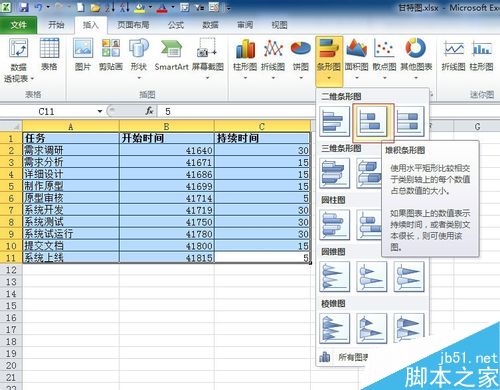Viewport: 500px width, 390px height.
Task: Switch to the Review (审阅) tab
Action: pyautogui.click(x=245, y=25)
